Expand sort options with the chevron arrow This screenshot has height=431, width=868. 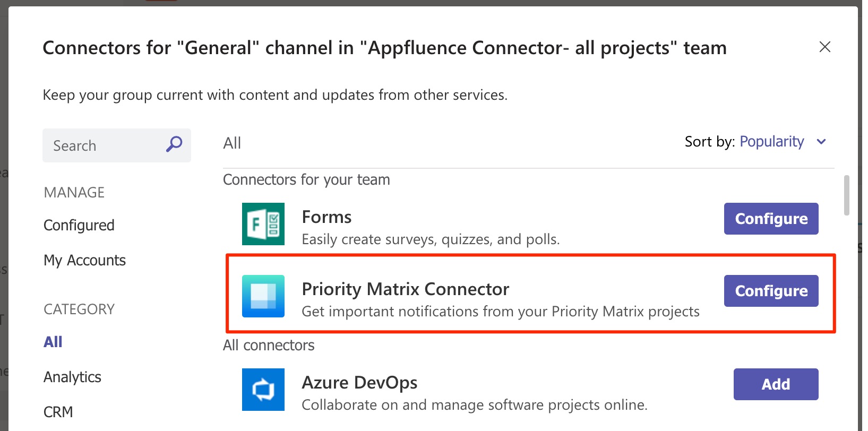821,142
